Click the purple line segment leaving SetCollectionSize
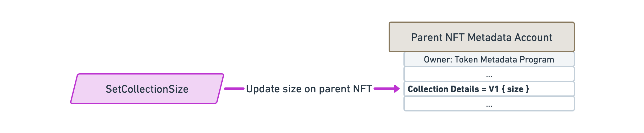This screenshot has height=133, width=644. point(234,89)
